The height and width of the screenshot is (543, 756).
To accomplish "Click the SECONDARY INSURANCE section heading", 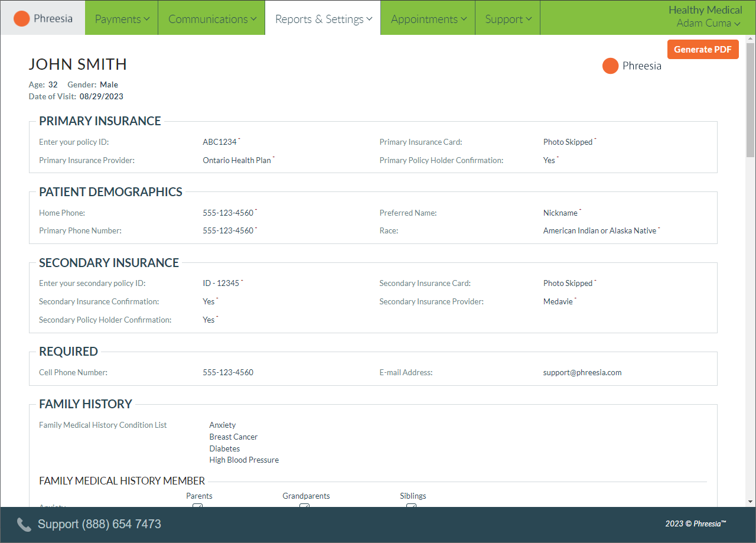I will click(109, 263).
